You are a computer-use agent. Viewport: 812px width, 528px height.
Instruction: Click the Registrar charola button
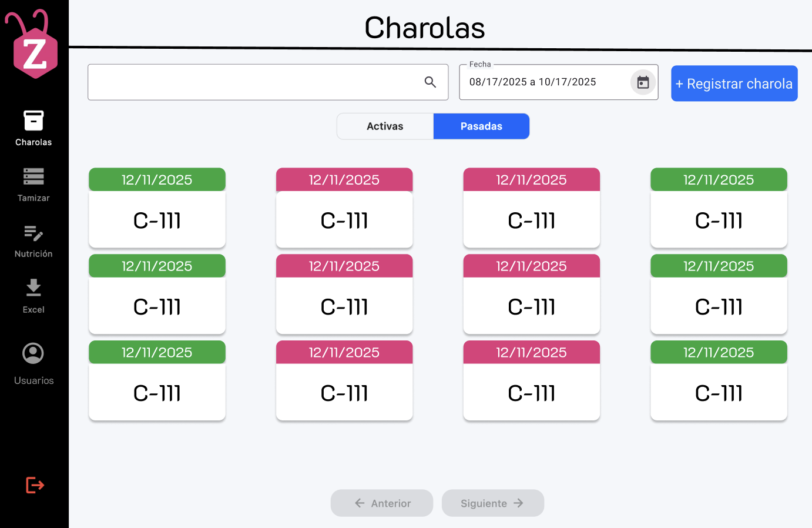(x=734, y=83)
